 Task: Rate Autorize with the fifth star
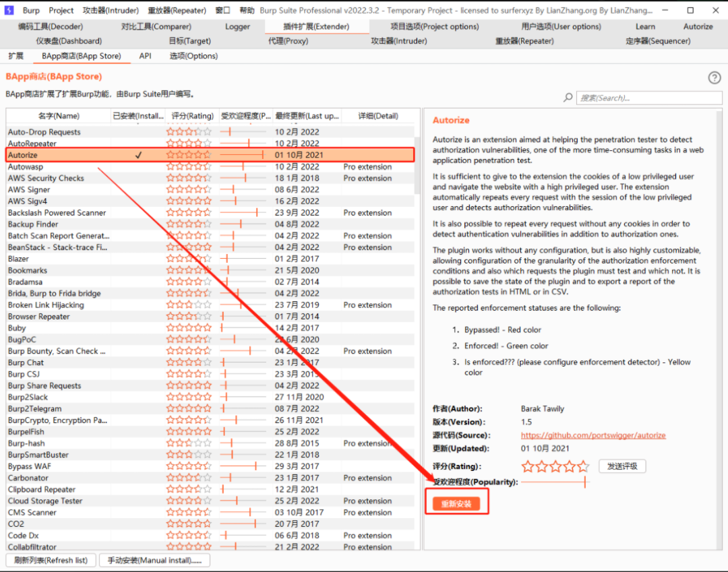click(x=583, y=466)
